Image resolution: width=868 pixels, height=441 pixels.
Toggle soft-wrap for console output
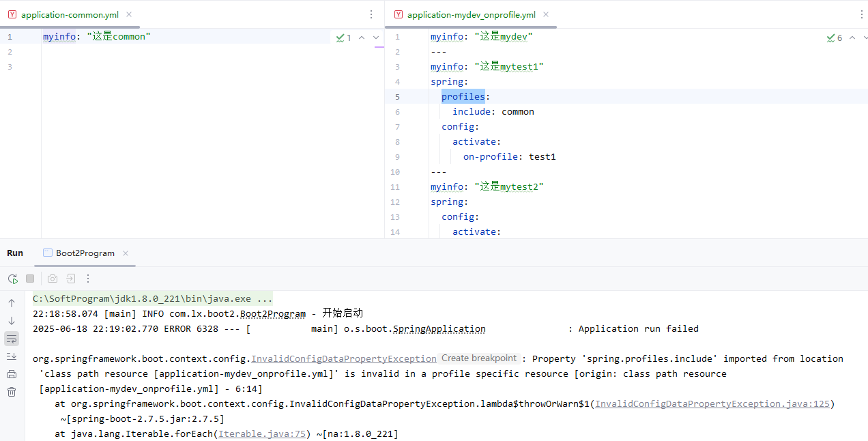tap(12, 338)
